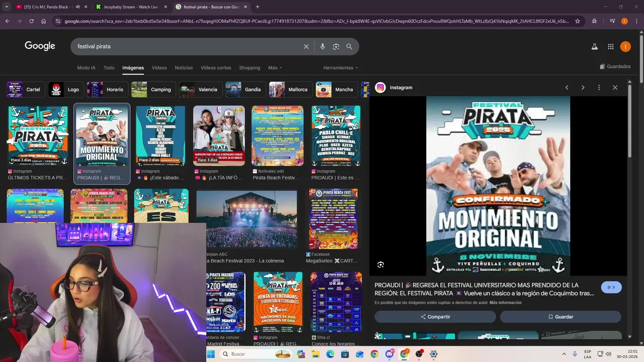Switch to the Todo results tab
This screenshot has width=644, height=362.
[x=109, y=68]
